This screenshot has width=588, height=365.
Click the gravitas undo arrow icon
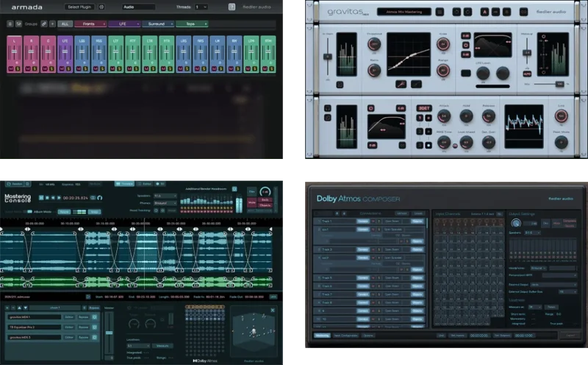(456, 12)
